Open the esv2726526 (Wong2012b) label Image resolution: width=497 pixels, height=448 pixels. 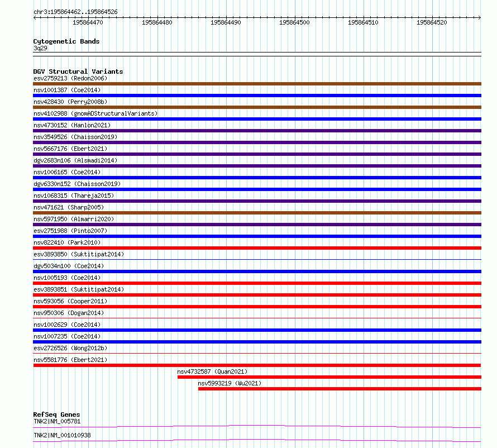70,348
